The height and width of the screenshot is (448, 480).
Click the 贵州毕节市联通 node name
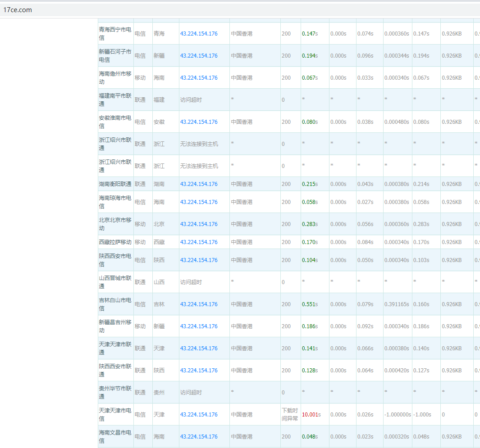click(x=115, y=392)
